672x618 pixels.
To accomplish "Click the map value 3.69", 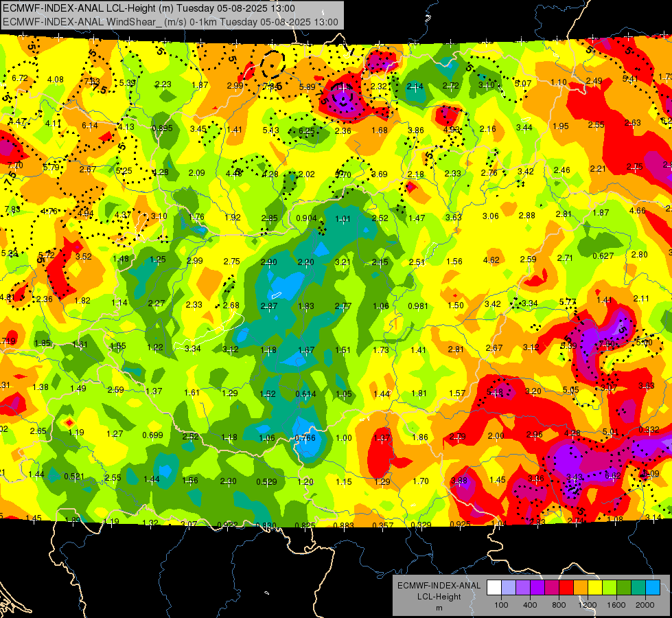I will [x=380, y=174].
